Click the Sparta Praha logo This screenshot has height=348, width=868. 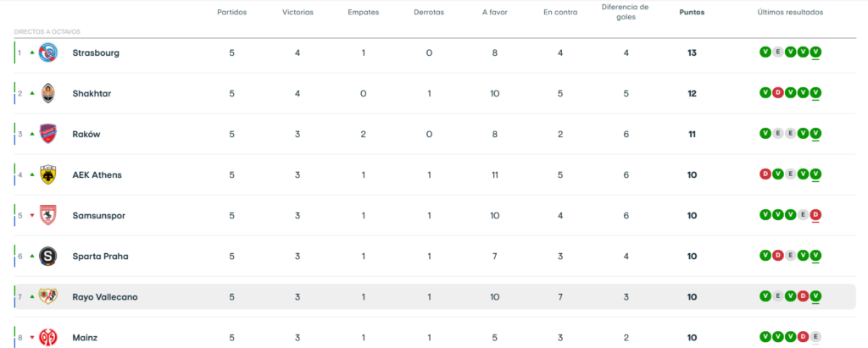[x=48, y=256]
